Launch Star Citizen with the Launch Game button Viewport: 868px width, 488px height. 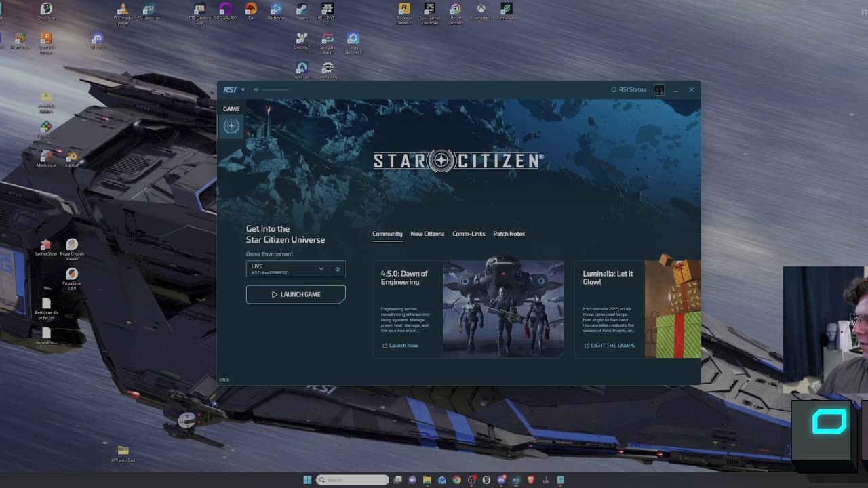pyautogui.click(x=296, y=294)
